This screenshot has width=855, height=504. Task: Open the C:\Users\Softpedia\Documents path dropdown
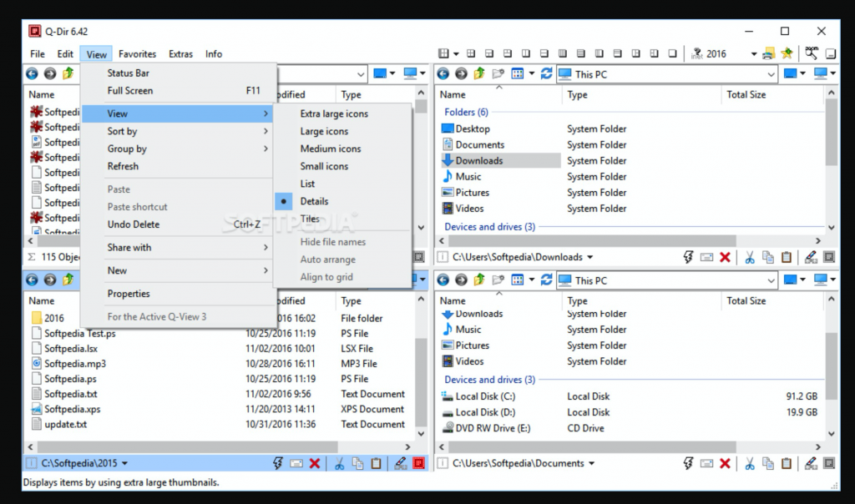point(592,463)
